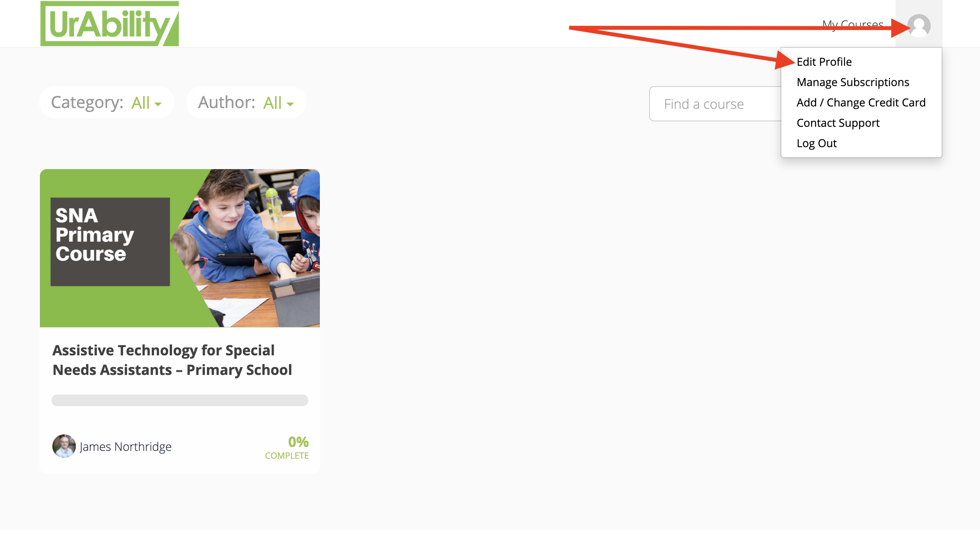980x544 pixels.
Task: Click the UrAbility logo
Action: 109,23
